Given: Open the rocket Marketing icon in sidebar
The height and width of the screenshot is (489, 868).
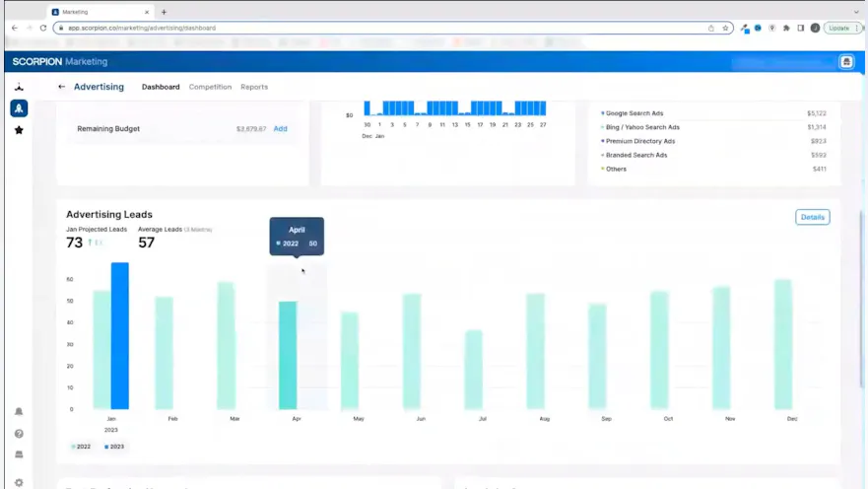Looking at the screenshot, I should point(19,108).
